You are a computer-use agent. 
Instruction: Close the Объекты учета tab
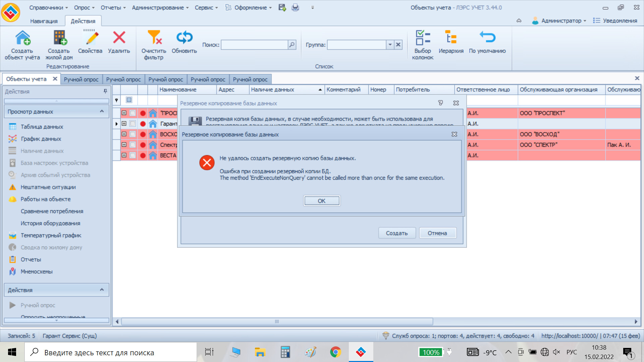(55, 79)
